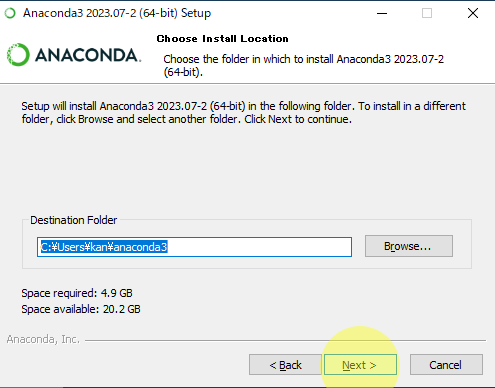Image resolution: width=495 pixels, height=388 pixels.
Task: Click the Anaconda3 2023.07-2 Setup title text
Action: click(117, 13)
